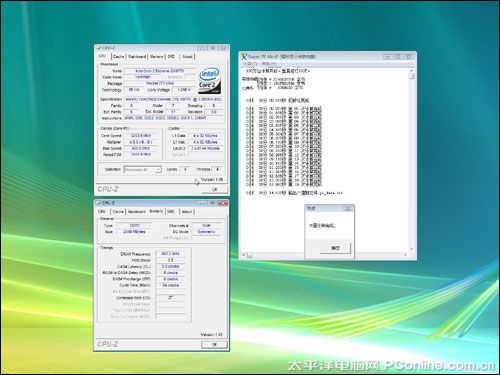Viewport: 500px width, 375px height.
Task: Open Mainboard tab in upper CPU-Z window
Action: (137, 57)
